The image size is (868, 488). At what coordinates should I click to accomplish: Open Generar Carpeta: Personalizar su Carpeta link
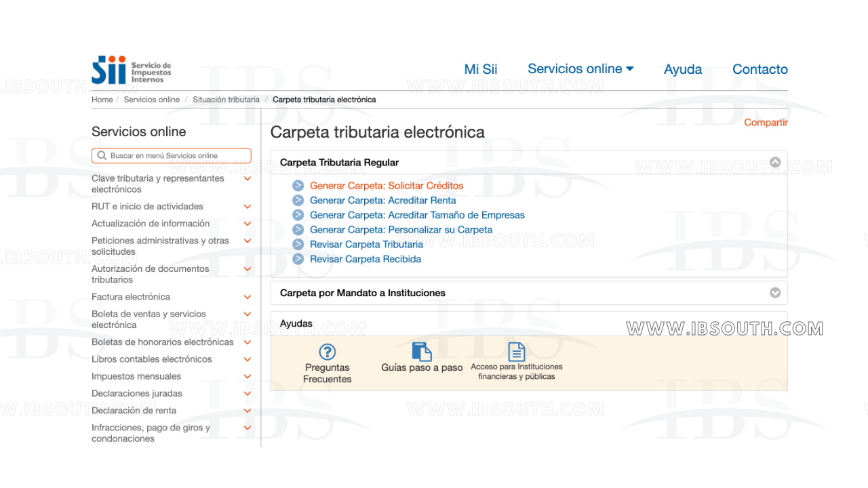pos(401,230)
